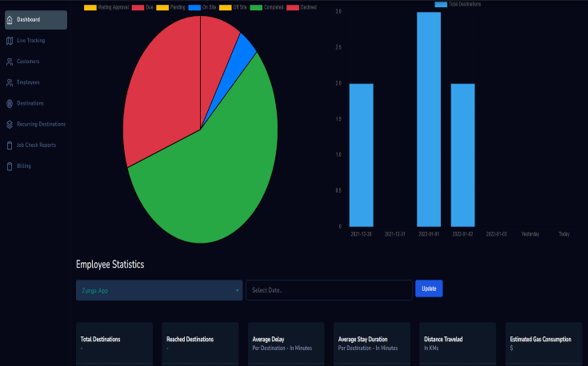Click the red Declined legend color box

[x=291, y=7]
